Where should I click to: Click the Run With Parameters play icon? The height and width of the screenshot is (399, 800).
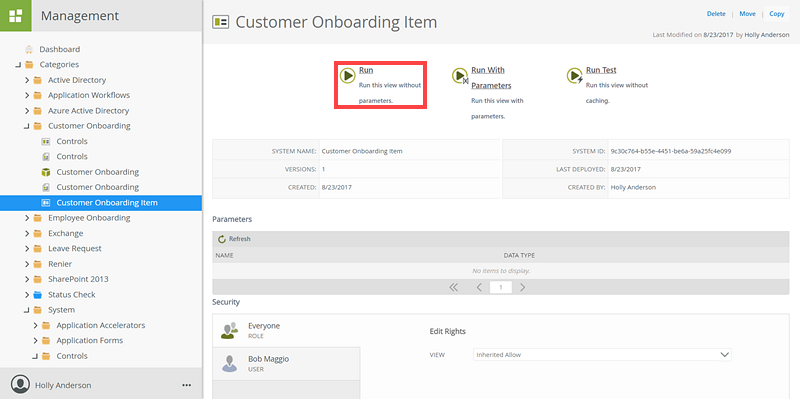point(460,76)
